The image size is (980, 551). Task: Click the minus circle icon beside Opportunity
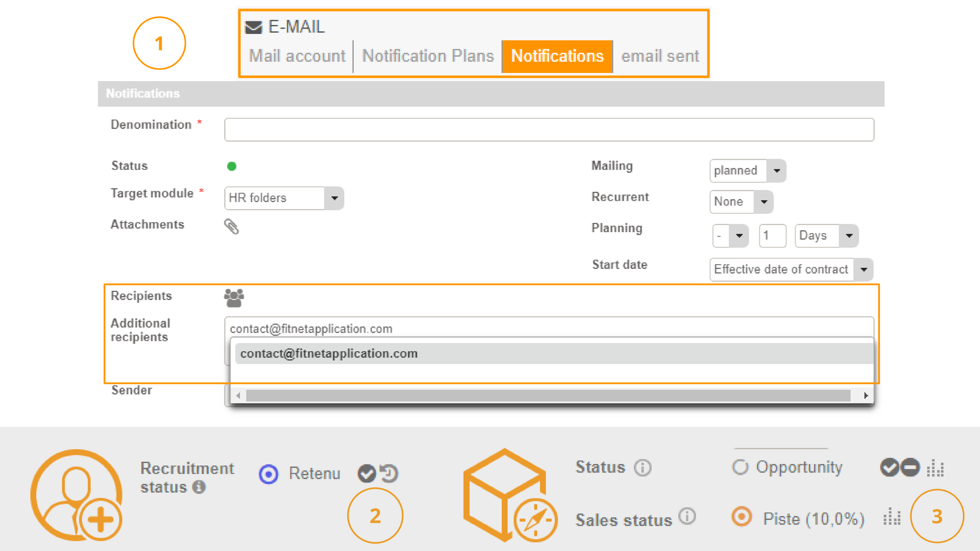tap(910, 467)
